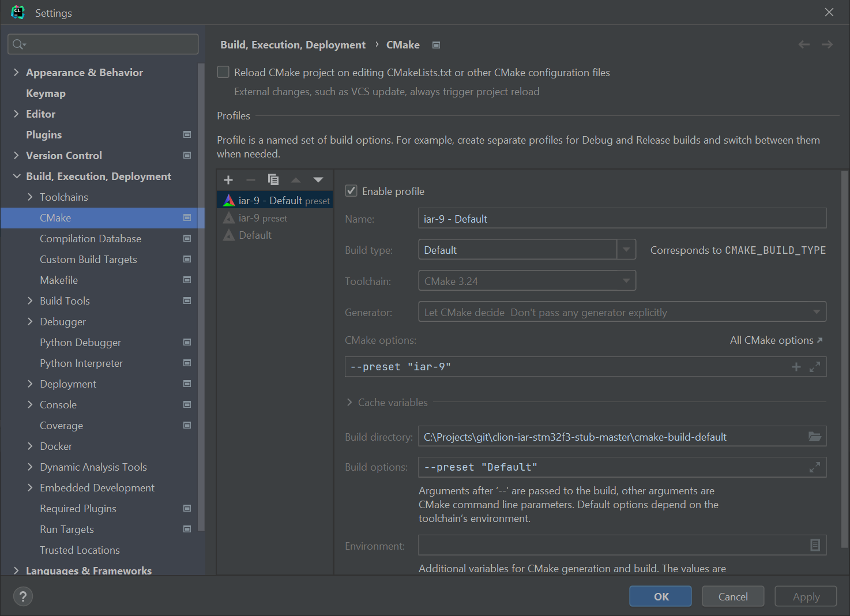The width and height of the screenshot is (850, 616).
Task: Expand the Debugger tree node
Action: pos(30,321)
